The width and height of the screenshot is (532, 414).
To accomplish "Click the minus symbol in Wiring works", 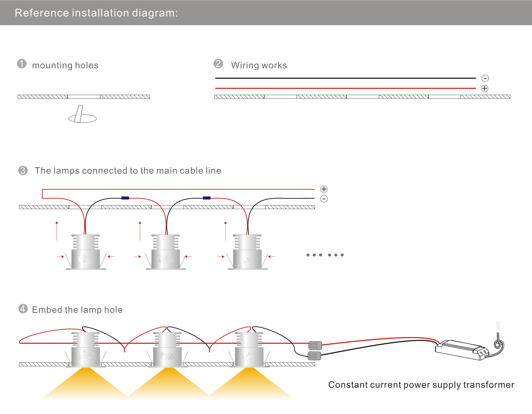I will pyautogui.click(x=485, y=78).
